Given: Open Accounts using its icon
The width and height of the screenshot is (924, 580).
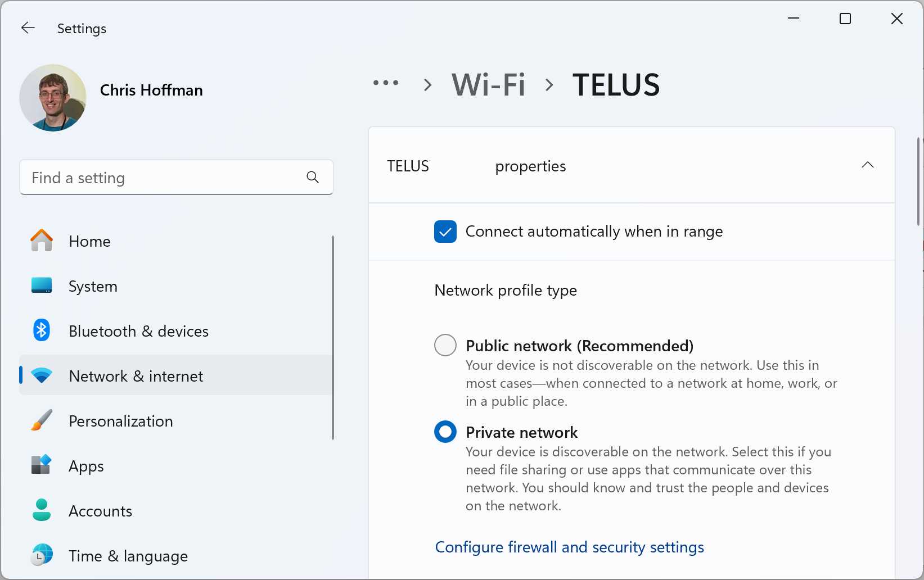Looking at the screenshot, I should tap(41, 510).
